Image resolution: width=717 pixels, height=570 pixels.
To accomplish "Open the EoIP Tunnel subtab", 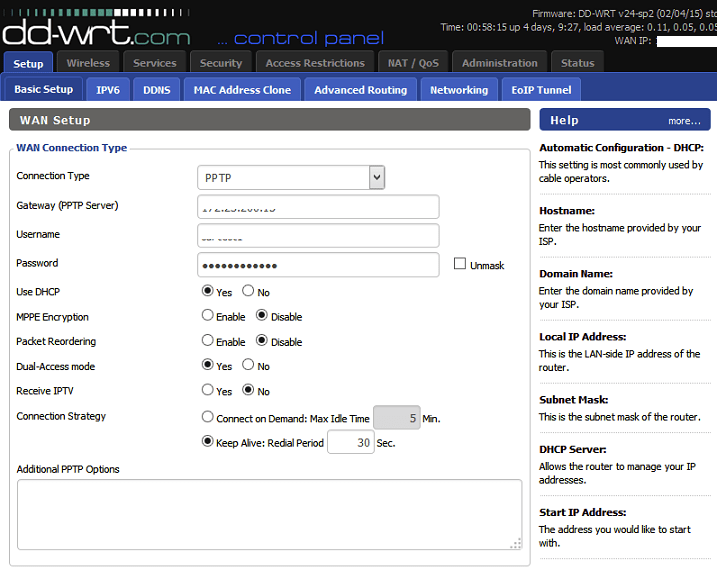I will click(x=541, y=89).
